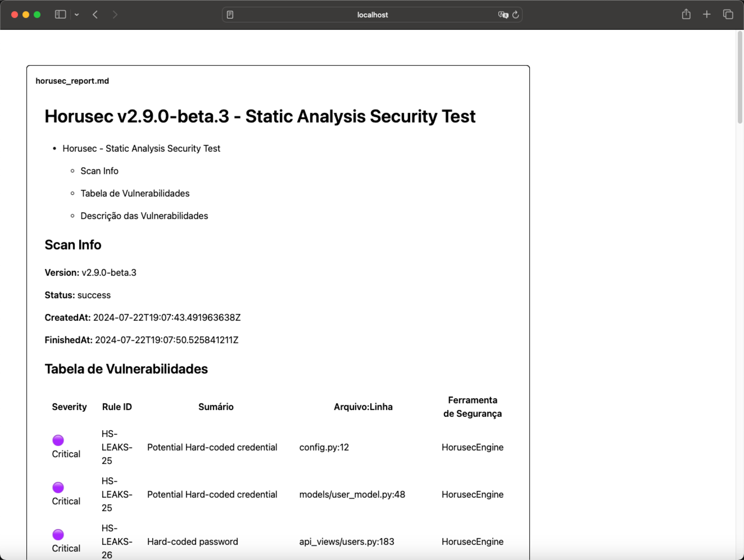Click the page vertical scrollbar

[740, 77]
